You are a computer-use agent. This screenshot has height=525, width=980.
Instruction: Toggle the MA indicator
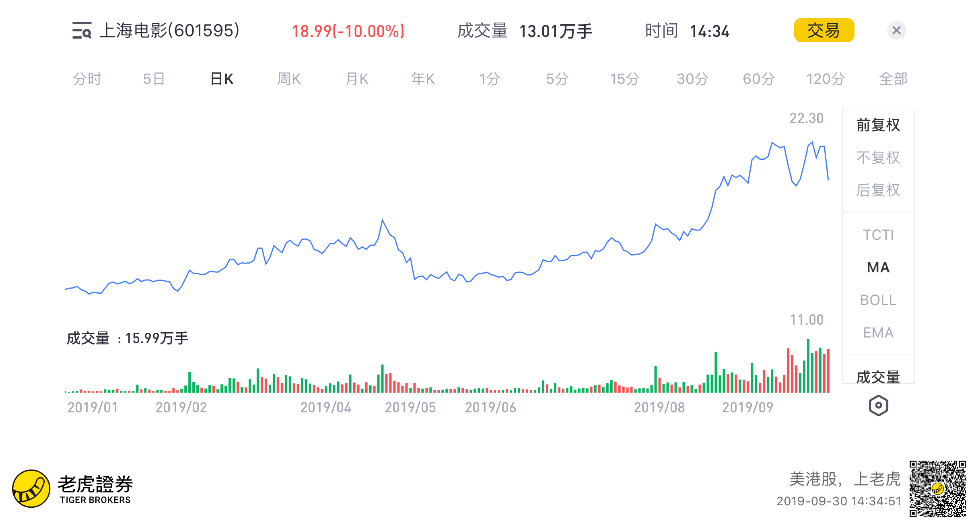point(878,268)
